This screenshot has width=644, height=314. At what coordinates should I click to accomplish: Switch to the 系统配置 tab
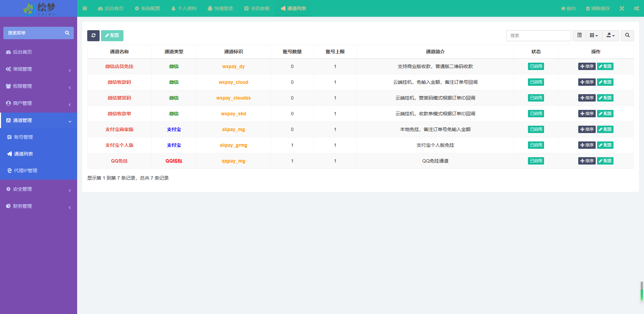[147, 8]
